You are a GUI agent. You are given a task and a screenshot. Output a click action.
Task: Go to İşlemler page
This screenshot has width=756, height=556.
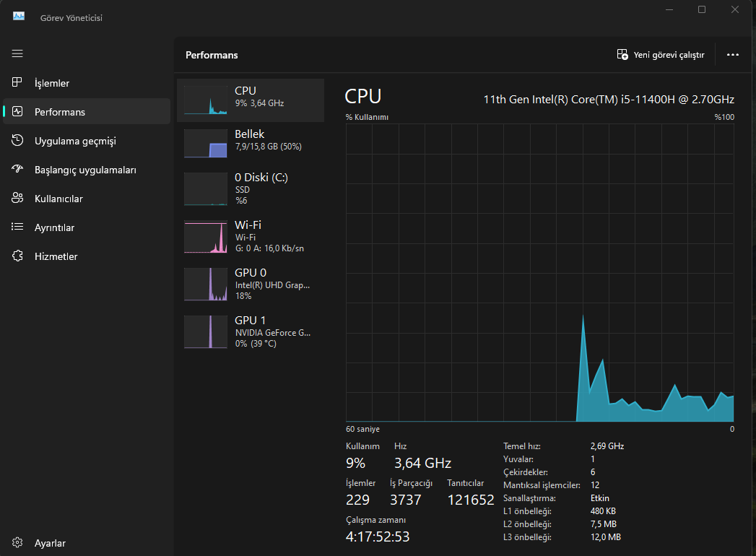(87, 83)
